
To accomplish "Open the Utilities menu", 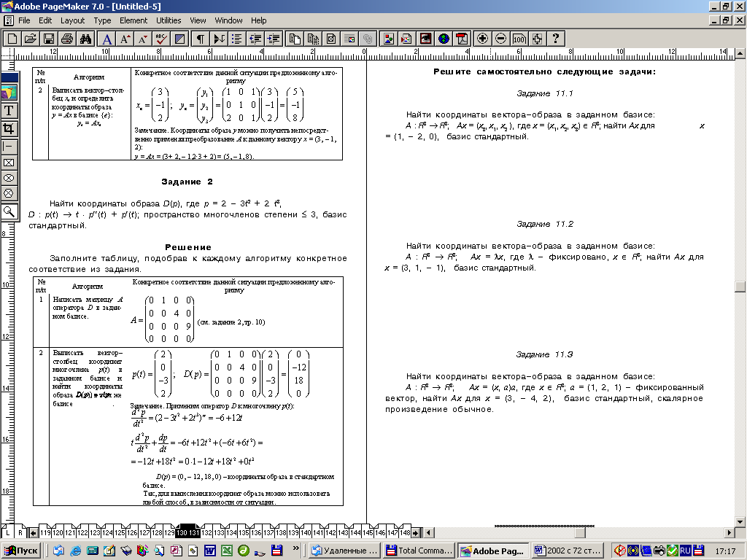I will pyautogui.click(x=169, y=20).
